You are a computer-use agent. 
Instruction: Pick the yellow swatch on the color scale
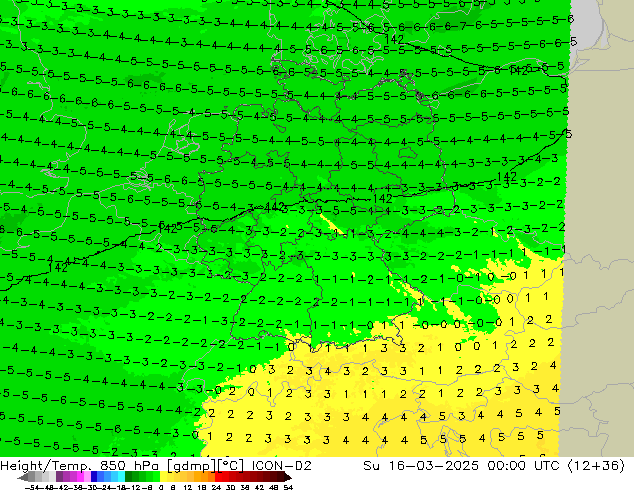[163, 477]
